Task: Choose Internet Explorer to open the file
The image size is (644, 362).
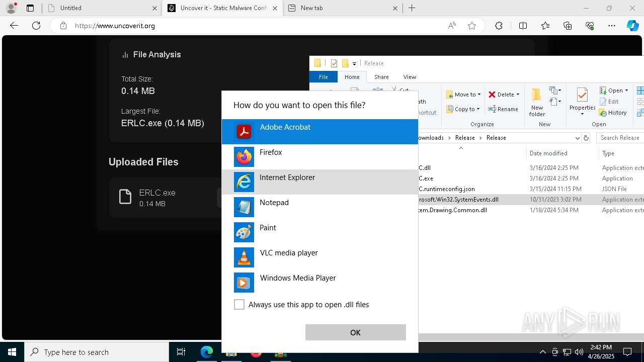Action: pos(320,182)
